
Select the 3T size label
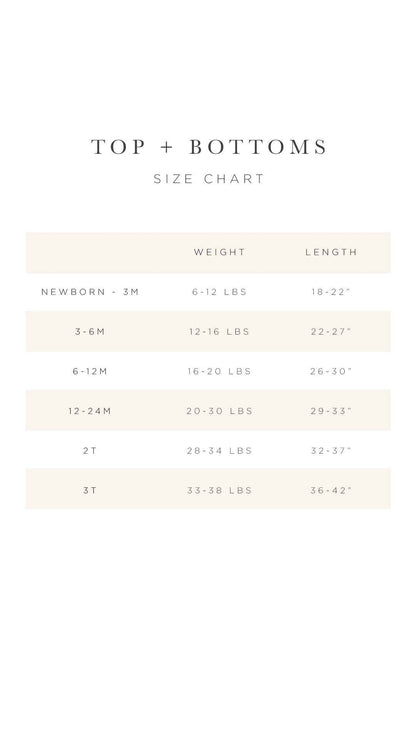click(90, 490)
